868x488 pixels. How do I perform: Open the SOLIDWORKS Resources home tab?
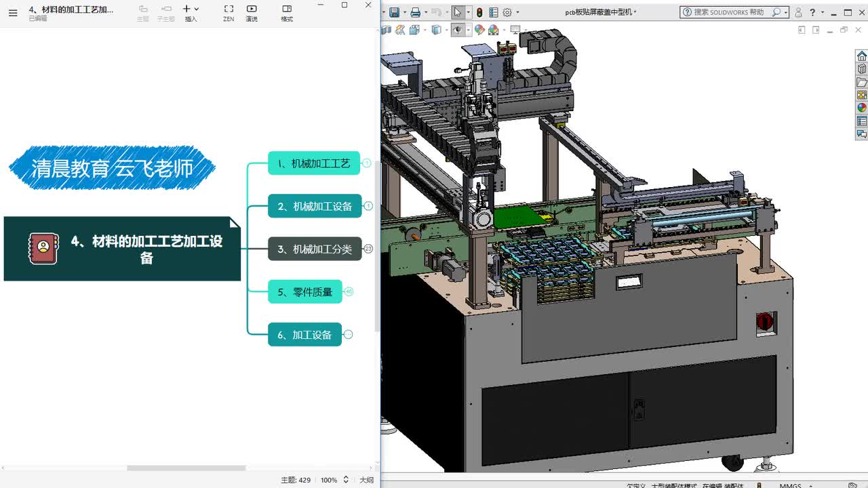pos(862,56)
